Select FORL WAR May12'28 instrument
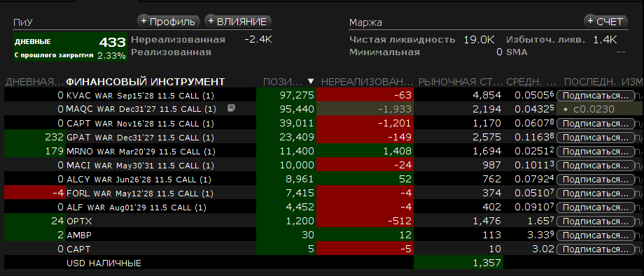This screenshot has height=276, width=644. click(139, 193)
